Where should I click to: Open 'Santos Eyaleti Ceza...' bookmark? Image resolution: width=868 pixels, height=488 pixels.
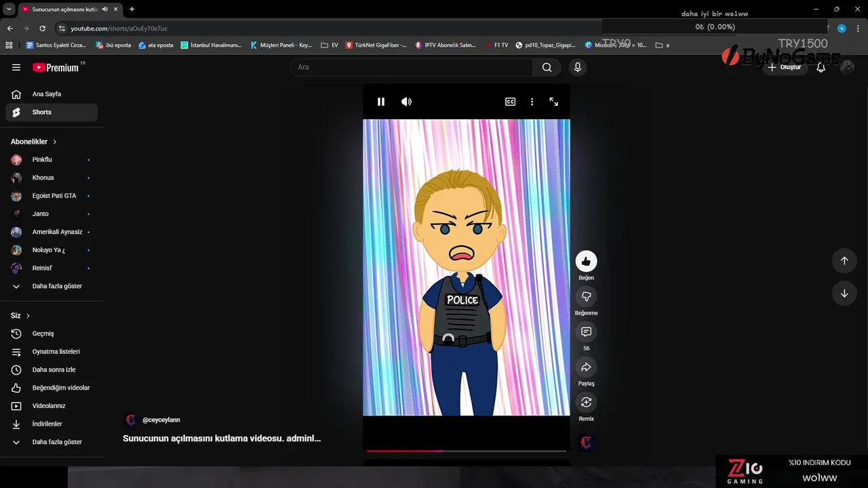[56, 45]
